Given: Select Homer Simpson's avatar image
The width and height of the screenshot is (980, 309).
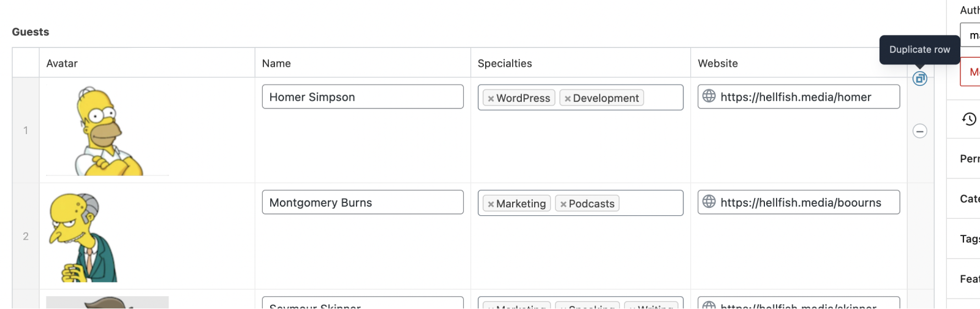Looking at the screenshot, I should (x=108, y=131).
